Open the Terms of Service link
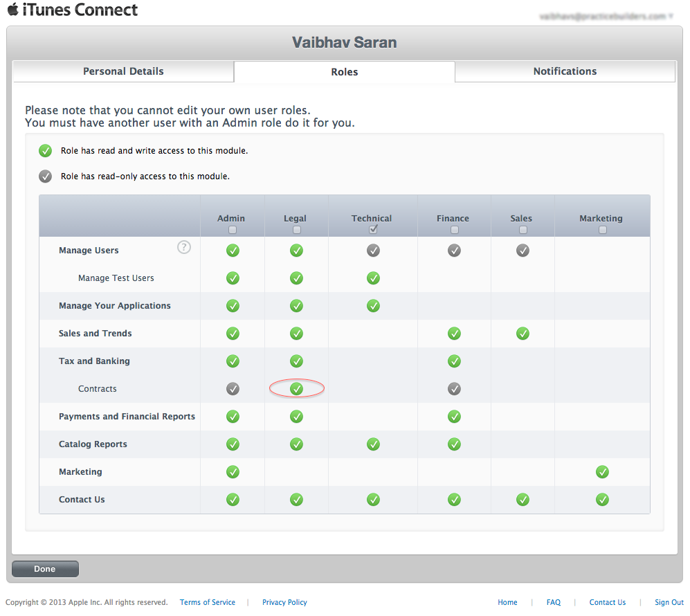 tap(208, 602)
